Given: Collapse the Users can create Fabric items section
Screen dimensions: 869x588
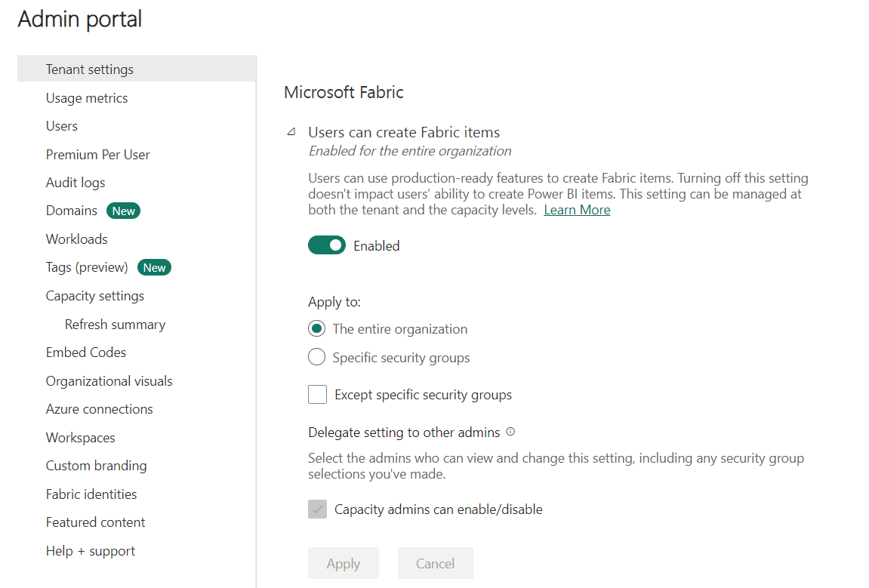Looking at the screenshot, I should 291,132.
